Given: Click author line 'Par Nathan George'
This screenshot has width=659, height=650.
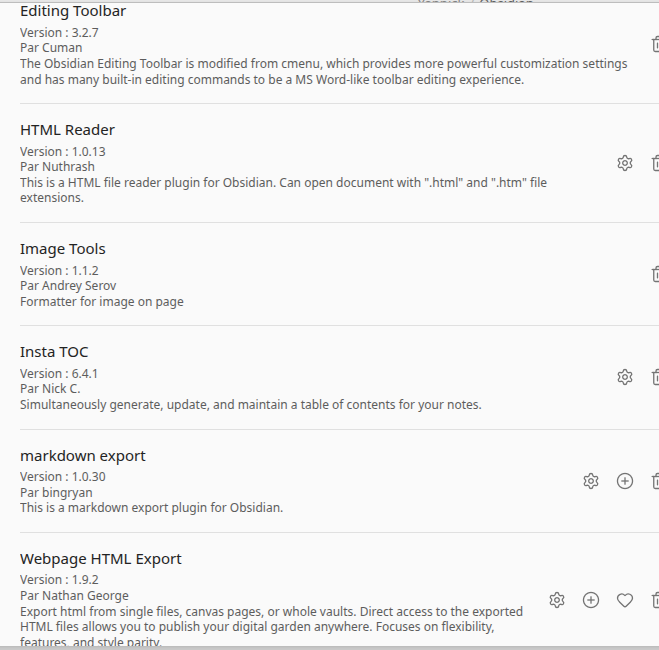Looking at the screenshot, I should click(x=74, y=596).
